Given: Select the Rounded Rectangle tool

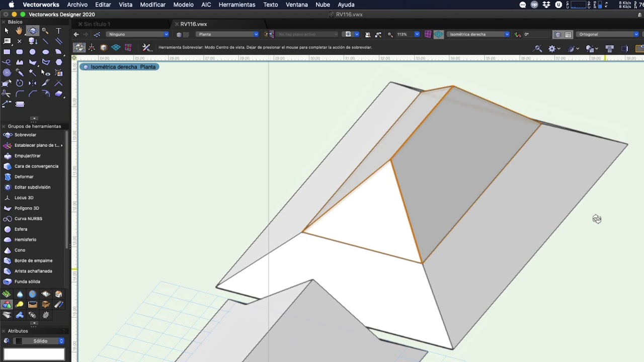Looking at the screenshot, I should 20,52.
